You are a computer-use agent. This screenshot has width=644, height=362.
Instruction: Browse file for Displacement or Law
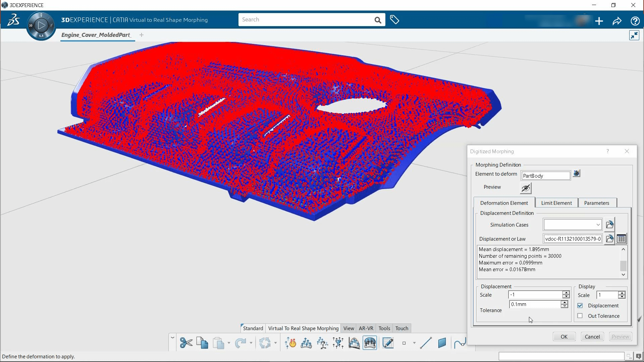(609, 239)
